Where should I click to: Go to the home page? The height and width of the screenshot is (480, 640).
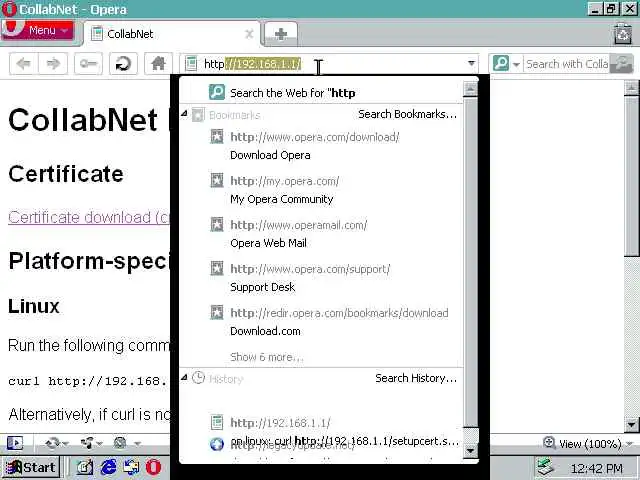click(x=158, y=64)
